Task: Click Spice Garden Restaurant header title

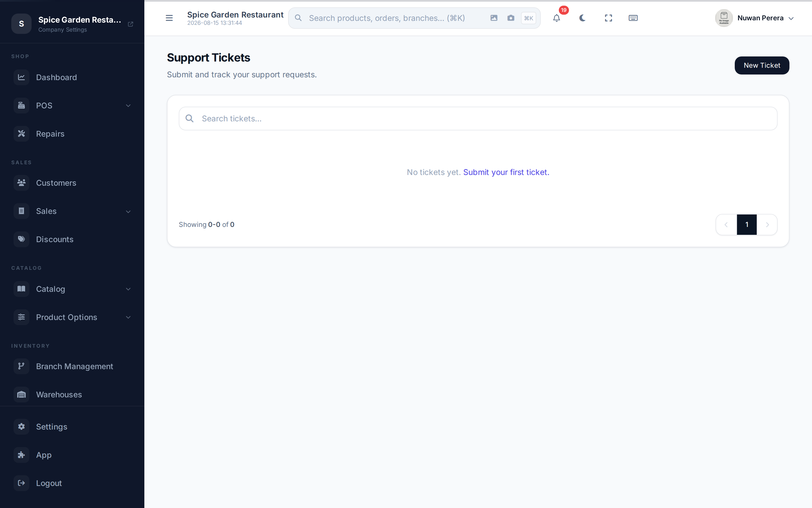Action: coord(235,15)
